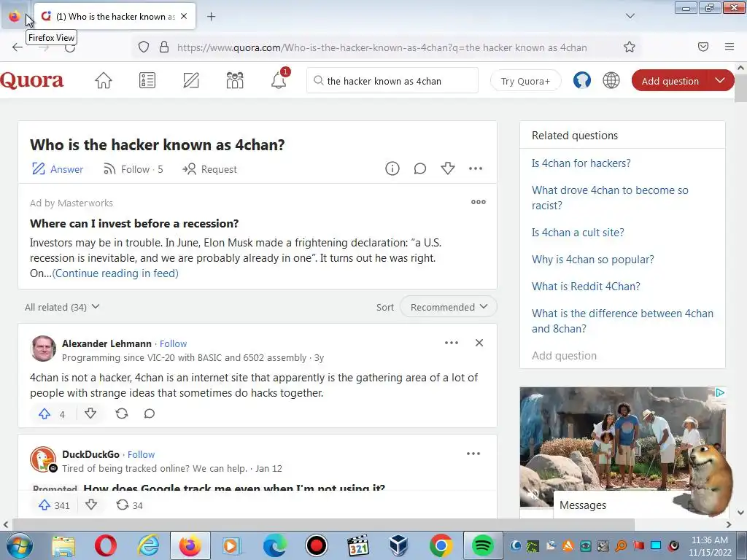Follow DuckDuckGo
Screen dimensions: 747x560
141,455
